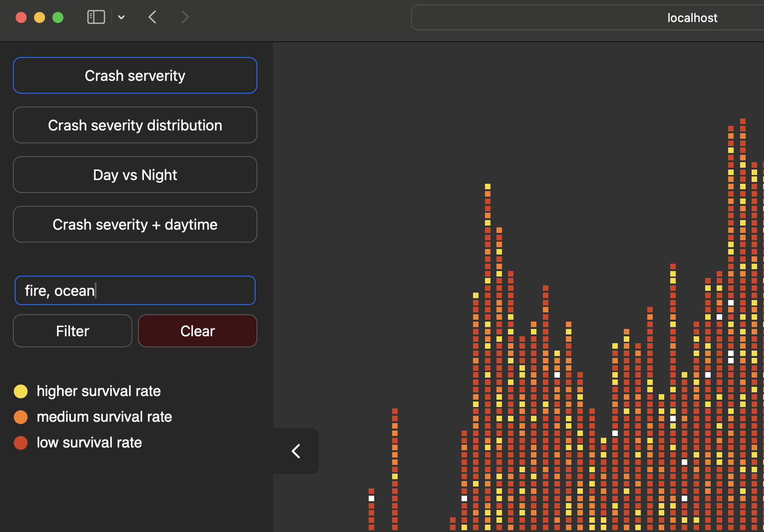Click the Safari sidebar toggle icon
Screen dimensions: 764x532
coord(96,17)
